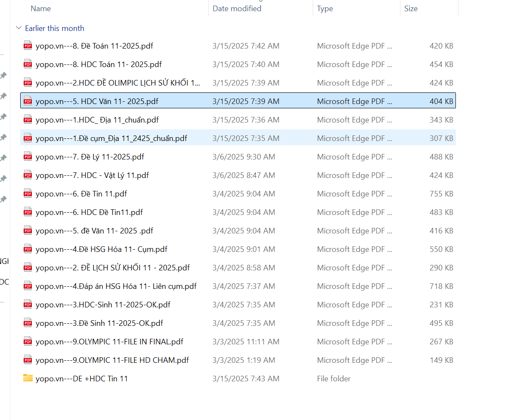Select OLYMPIC 11-FILE HD CHAM.pdf file
The height and width of the screenshot is (420, 526).
pos(112,360)
